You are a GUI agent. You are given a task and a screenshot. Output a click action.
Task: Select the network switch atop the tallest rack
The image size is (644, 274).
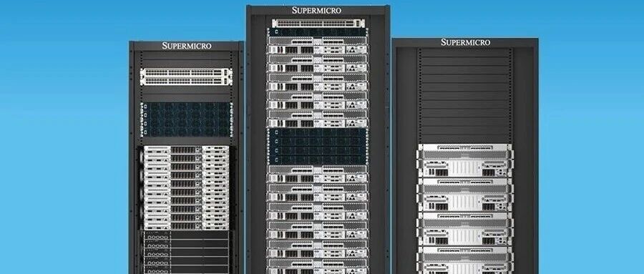[x=318, y=24]
